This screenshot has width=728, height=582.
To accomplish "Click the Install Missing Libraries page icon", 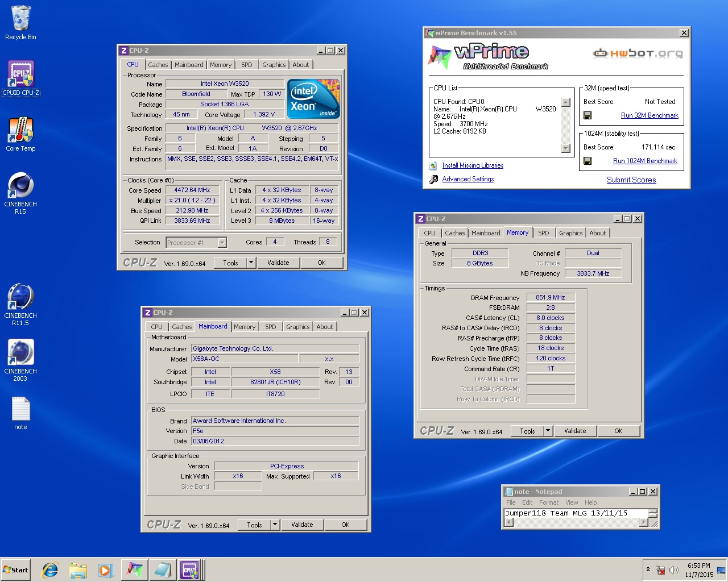I will 433,166.
